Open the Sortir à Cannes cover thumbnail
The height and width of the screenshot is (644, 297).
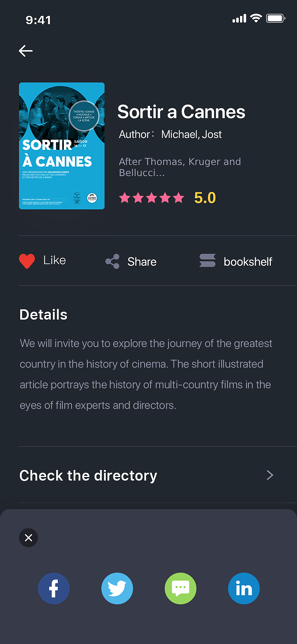(62, 146)
